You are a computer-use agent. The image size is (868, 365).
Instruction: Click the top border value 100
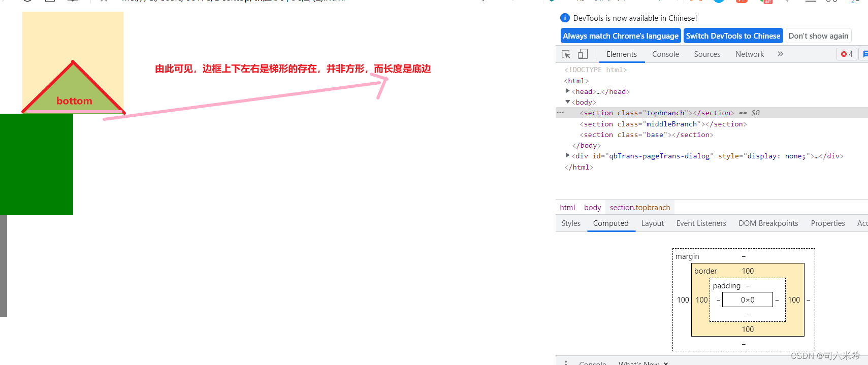pyautogui.click(x=748, y=271)
